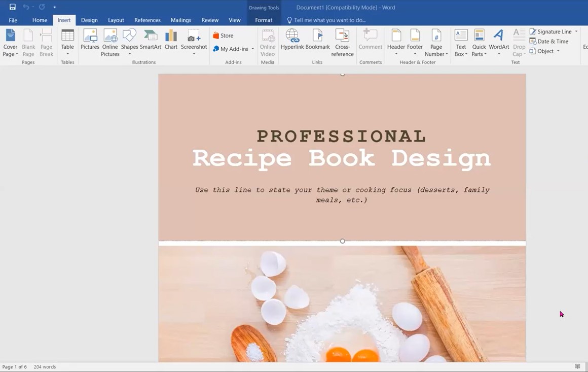This screenshot has height=372, width=588.
Task: Open the My Add-ins dropdown arrow
Action: (252, 49)
